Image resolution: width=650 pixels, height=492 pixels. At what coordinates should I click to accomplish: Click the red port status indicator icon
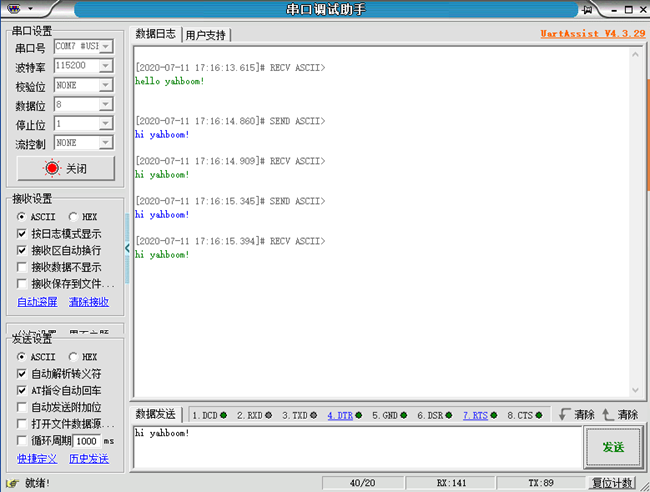[x=52, y=168]
